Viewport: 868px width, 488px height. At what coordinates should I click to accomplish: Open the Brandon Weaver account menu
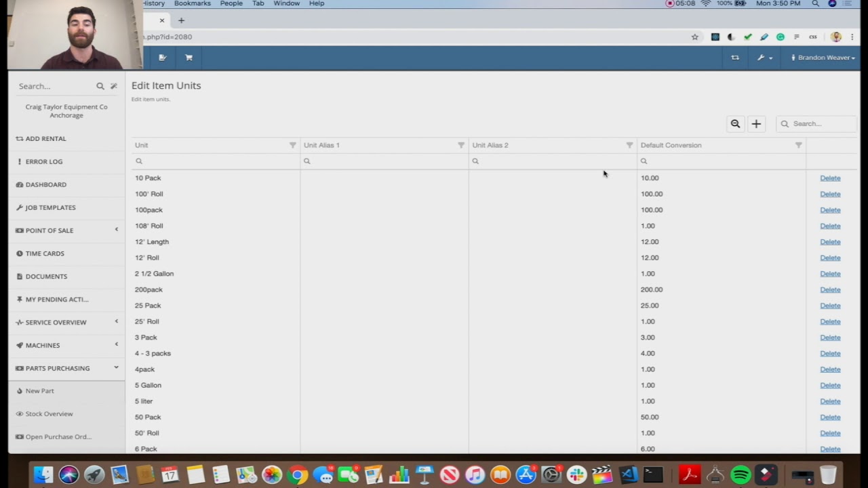(823, 58)
